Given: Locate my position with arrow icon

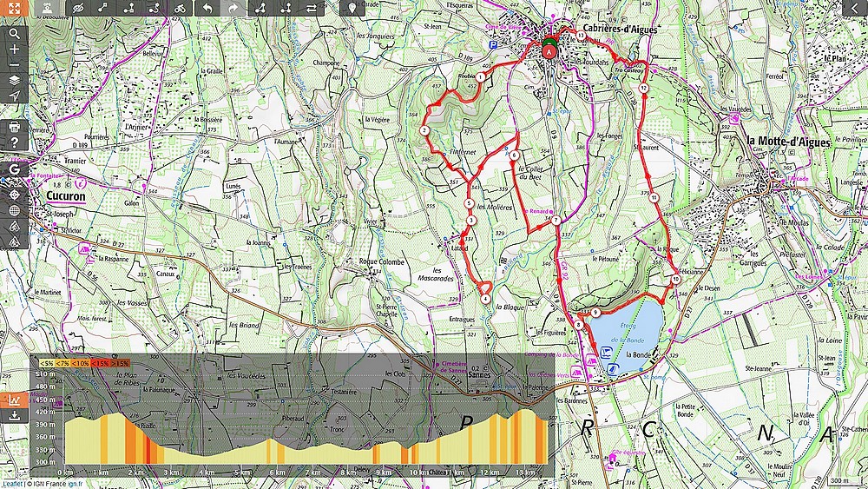Looking at the screenshot, I should click(x=15, y=96).
